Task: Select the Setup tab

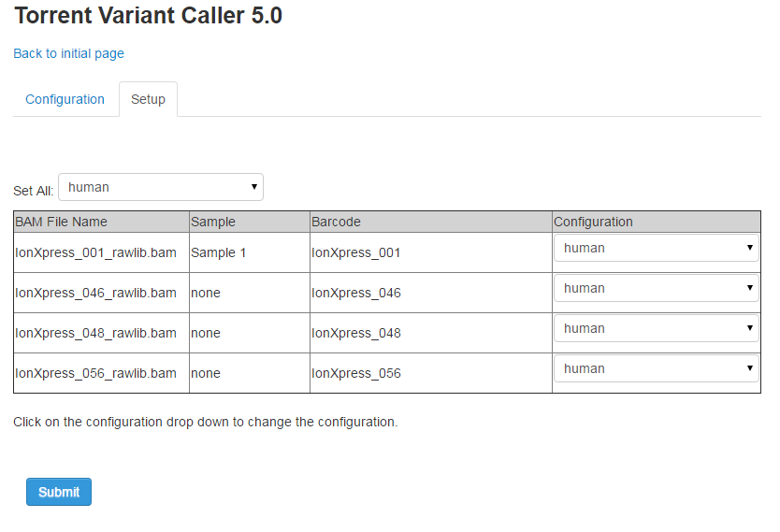Action: (149, 99)
